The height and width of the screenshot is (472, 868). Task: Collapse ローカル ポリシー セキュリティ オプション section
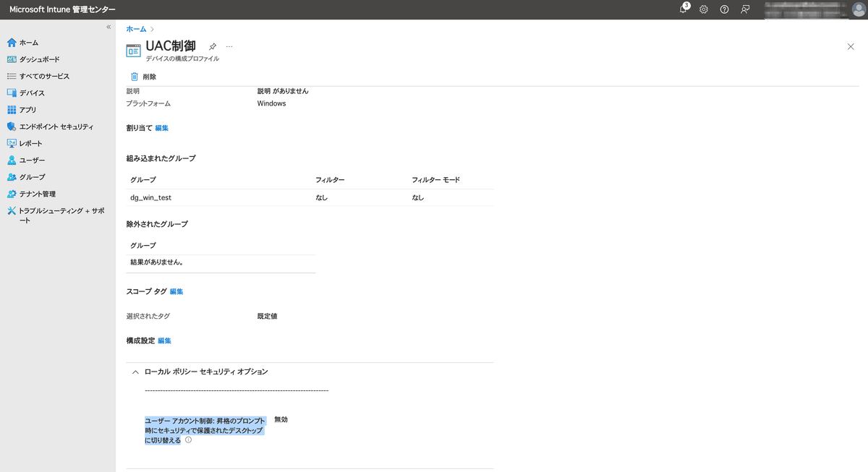click(x=135, y=372)
